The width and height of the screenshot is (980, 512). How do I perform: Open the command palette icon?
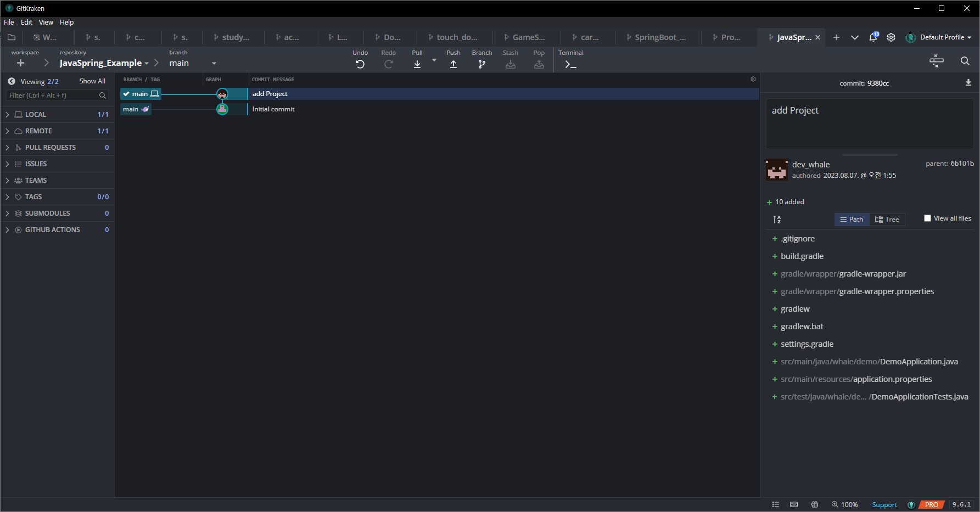pos(937,61)
